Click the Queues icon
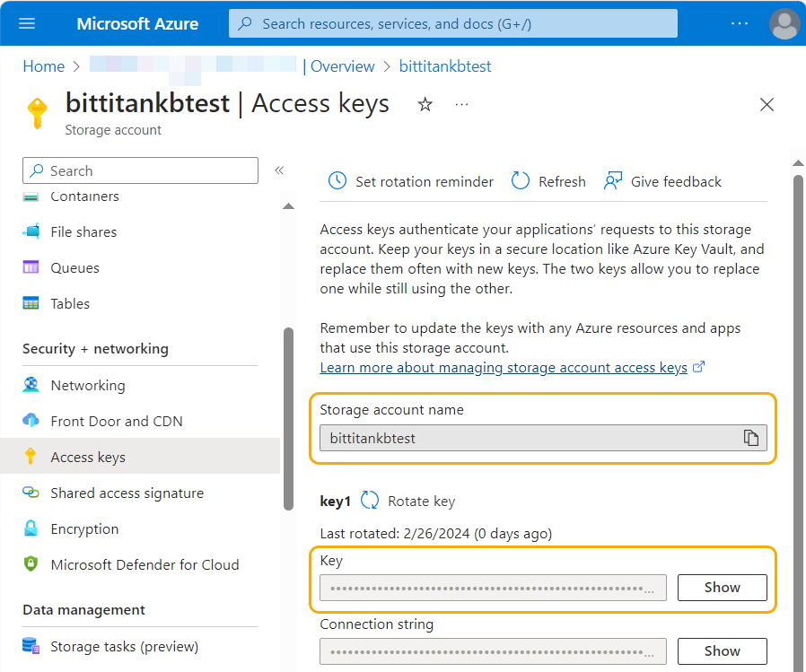 31,267
